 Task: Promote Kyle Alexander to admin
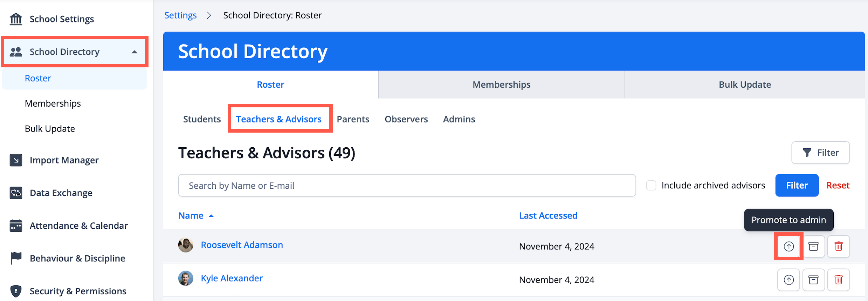(x=788, y=280)
